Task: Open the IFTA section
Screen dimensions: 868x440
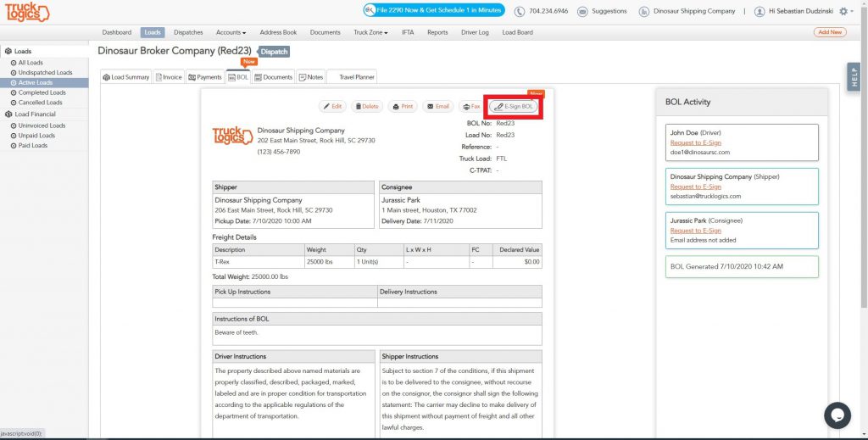Action: pyautogui.click(x=408, y=33)
